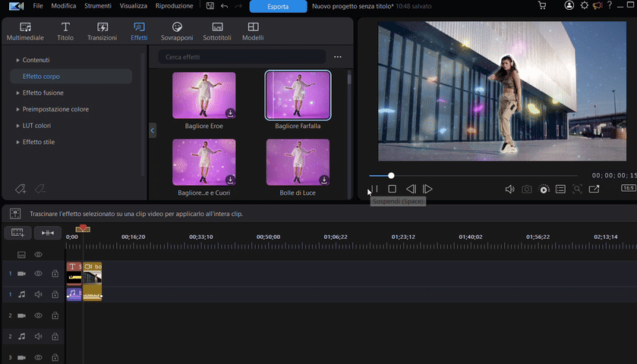This screenshot has height=364, width=637.
Task: Switch to the Titolo room
Action: pyautogui.click(x=65, y=32)
